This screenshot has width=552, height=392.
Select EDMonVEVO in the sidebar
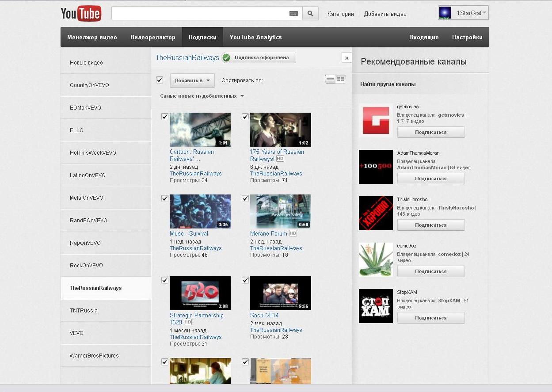pyautogui.click(x=106, y=108)
